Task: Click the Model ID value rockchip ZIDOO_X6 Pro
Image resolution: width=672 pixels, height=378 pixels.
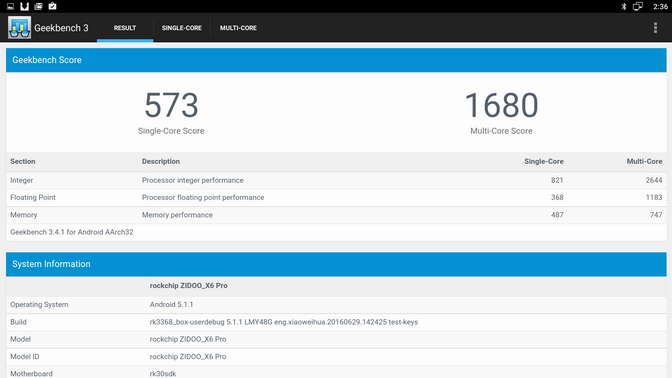Action: click(188, 357)
